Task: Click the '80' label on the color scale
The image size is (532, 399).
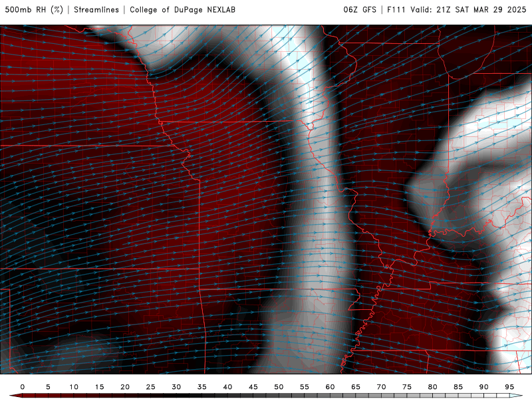Action: [x=433, y=387]
